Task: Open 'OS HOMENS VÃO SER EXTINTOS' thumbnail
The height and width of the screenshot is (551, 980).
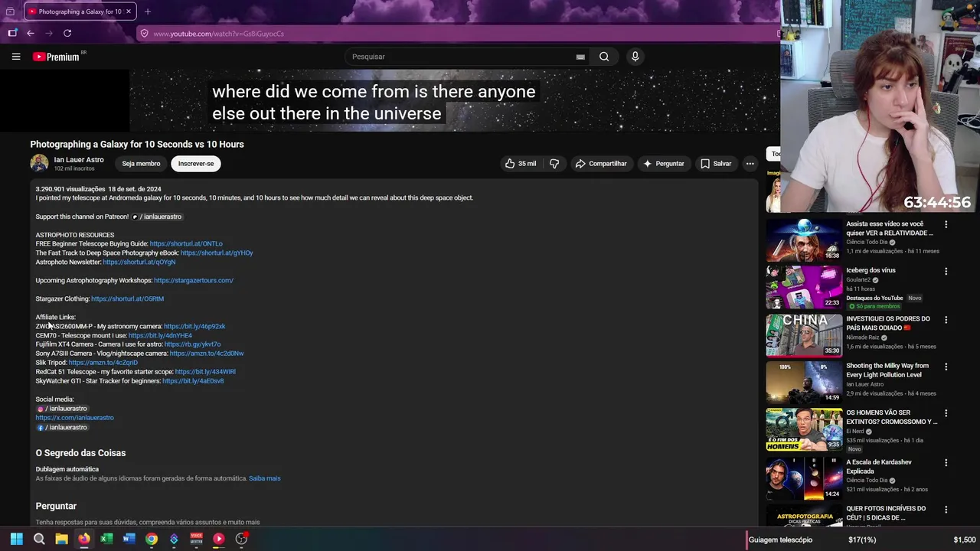Action: [x=804, y=429]
